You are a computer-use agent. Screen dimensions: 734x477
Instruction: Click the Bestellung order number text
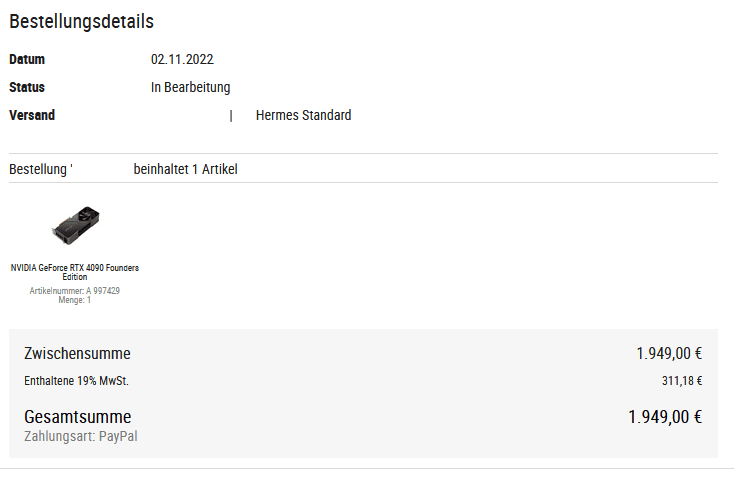[x=41, y=169]
